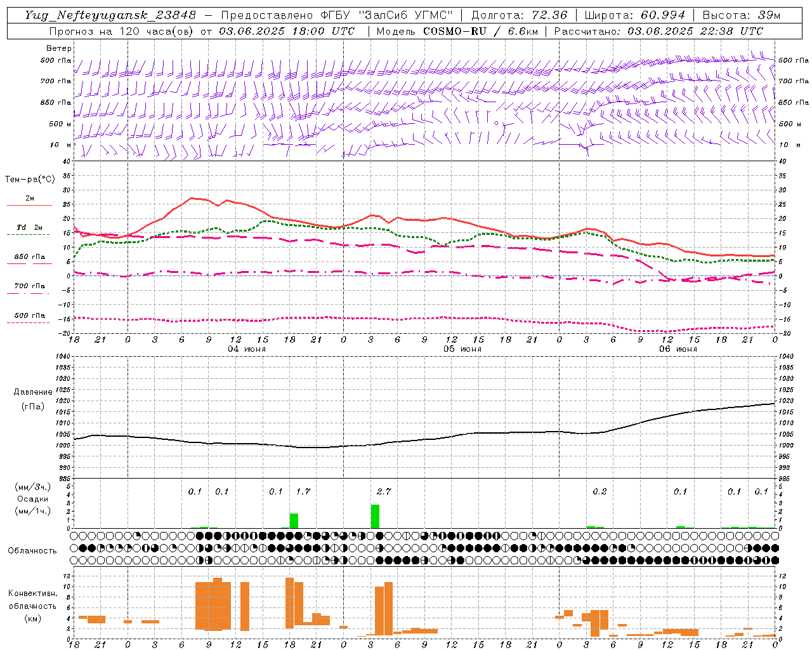Click the 06 июня date label
The image size is (812, 650).
(678, 349)
